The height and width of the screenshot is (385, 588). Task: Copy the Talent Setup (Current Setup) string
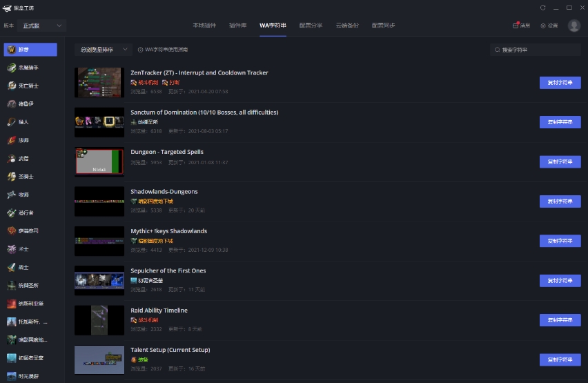(560, 359)
